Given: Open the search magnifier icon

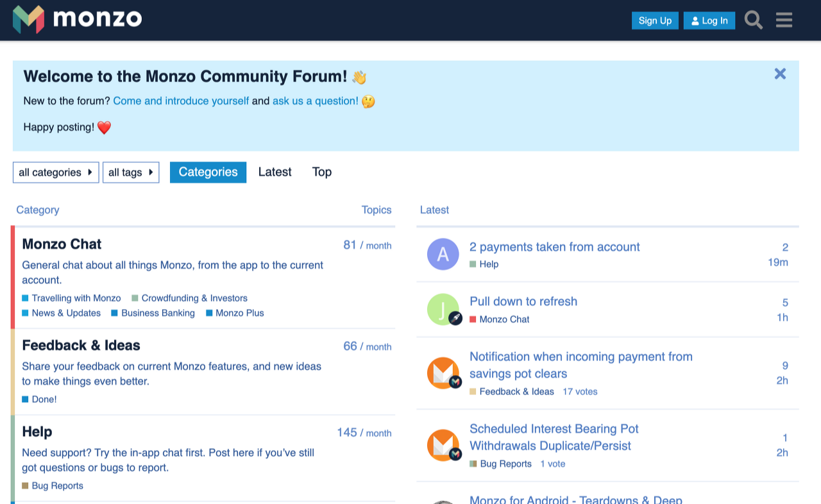Looking at the screenshot, I should (x=754, y=20).
